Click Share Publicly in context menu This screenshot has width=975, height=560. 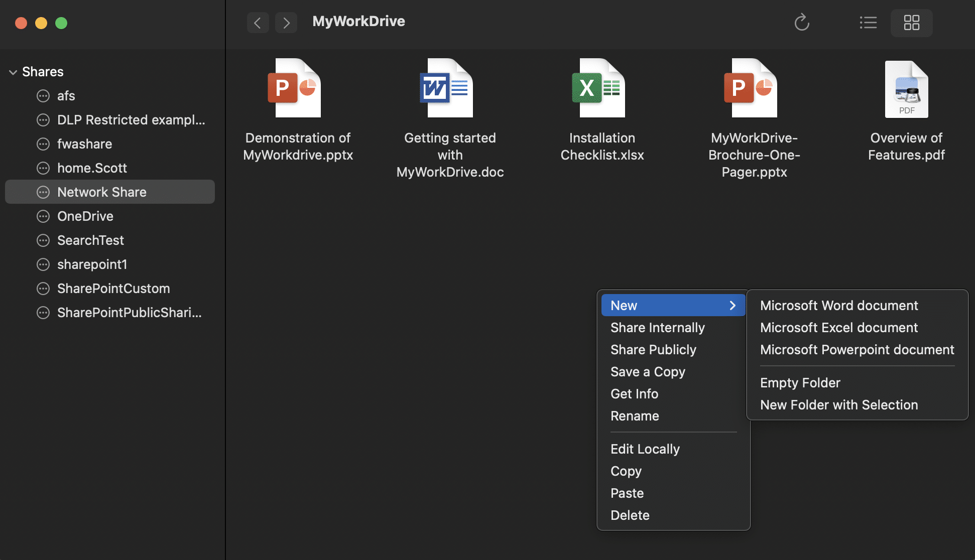(x=653, y=350)
